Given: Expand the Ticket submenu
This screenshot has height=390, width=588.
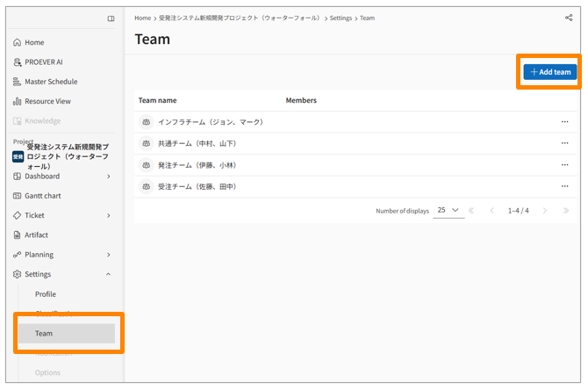Looking at the screenshot, I should [108, 215].
